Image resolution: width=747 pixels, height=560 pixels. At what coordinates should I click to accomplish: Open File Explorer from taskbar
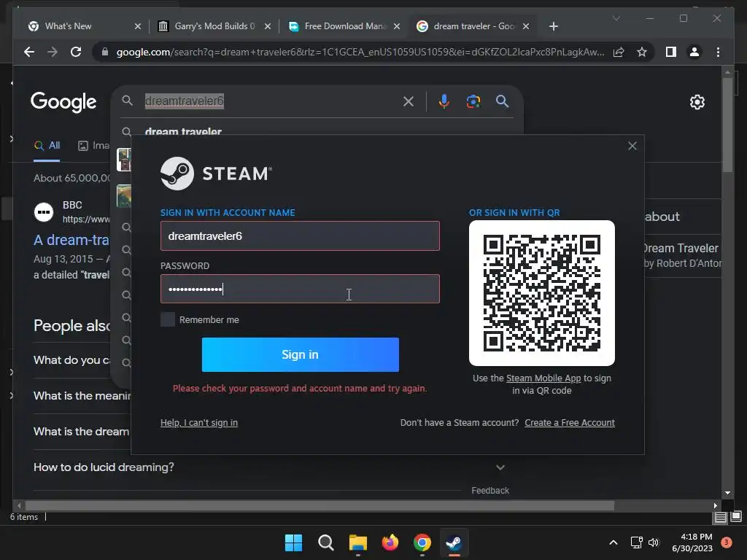357,542
